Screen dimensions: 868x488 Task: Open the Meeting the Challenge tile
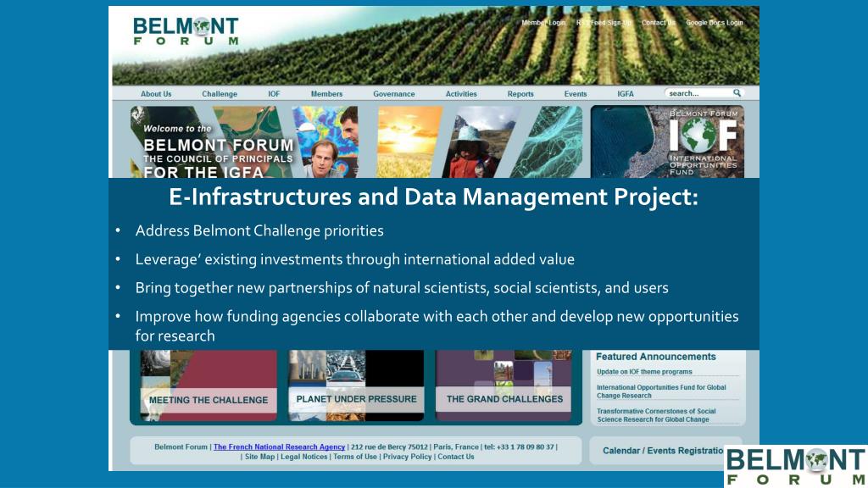pyautogui.click(x=209, y=386)
